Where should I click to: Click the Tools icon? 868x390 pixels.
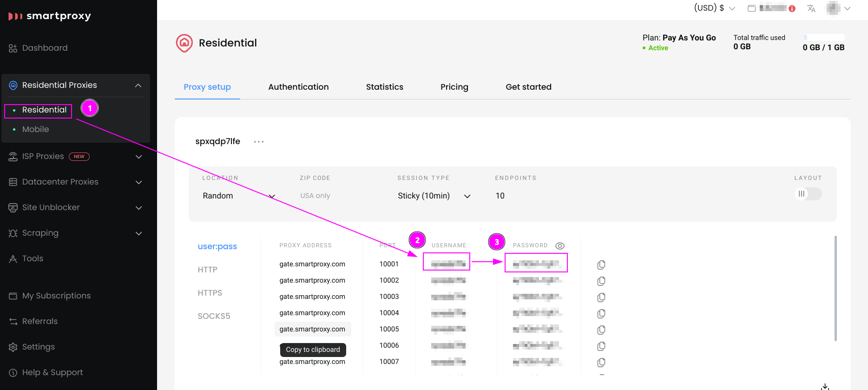point(13,259)
